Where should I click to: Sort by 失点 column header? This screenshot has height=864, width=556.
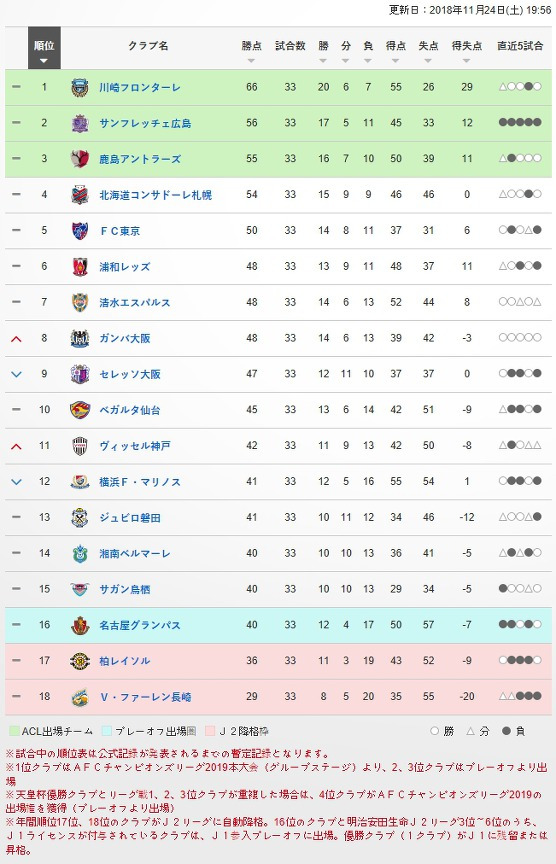click(x=428, y=46)
